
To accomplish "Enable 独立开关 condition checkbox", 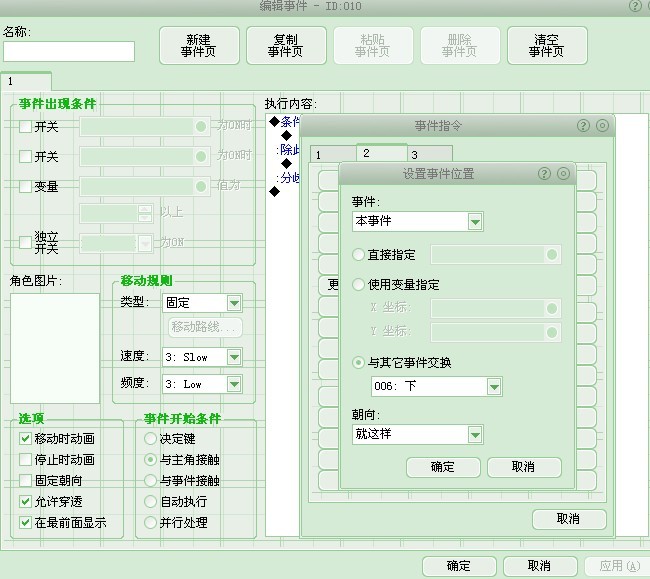I will pos(26,242).
